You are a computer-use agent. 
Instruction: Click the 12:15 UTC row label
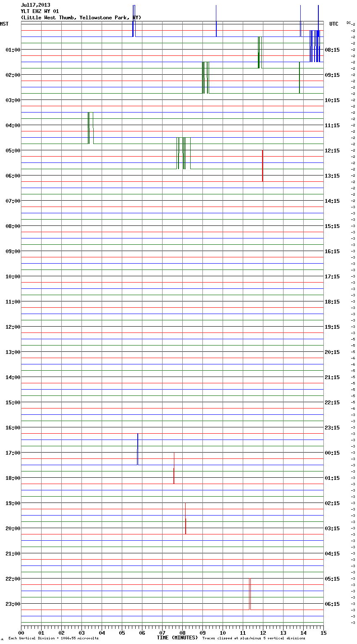click(x=332, y=150)
